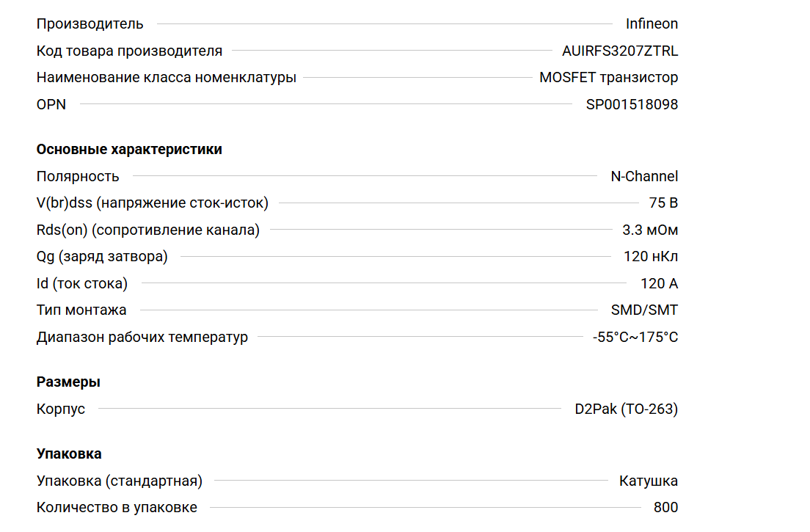Viewport: 810px width, 532px height.
Task: Click the SMD/SMT mounting type value
Action: 644,310
